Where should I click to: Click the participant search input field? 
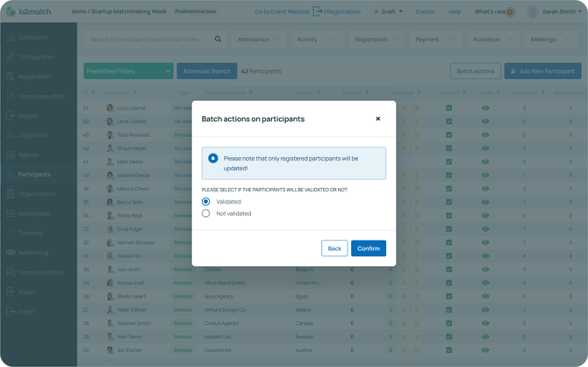pyautogui.click(x=149, y=40)
